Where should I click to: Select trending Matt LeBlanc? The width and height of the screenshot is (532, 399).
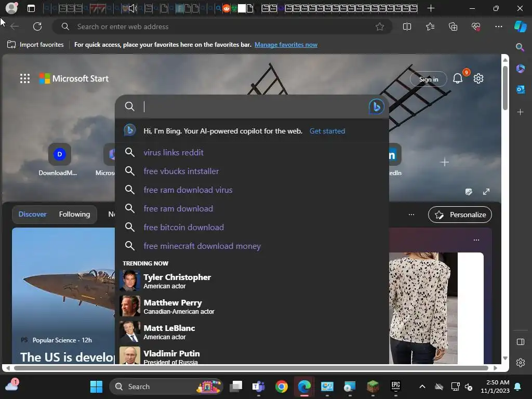pos(252,332)
